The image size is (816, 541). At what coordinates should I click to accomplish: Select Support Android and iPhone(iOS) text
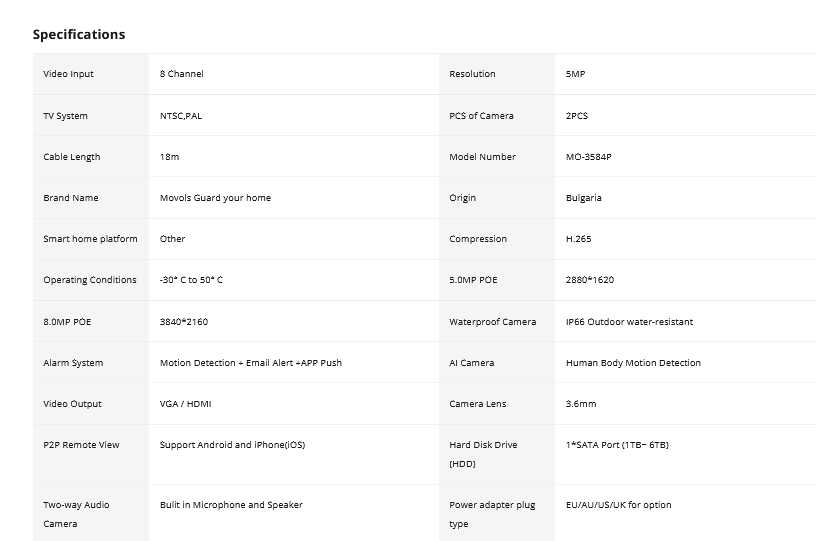[233, 445]
